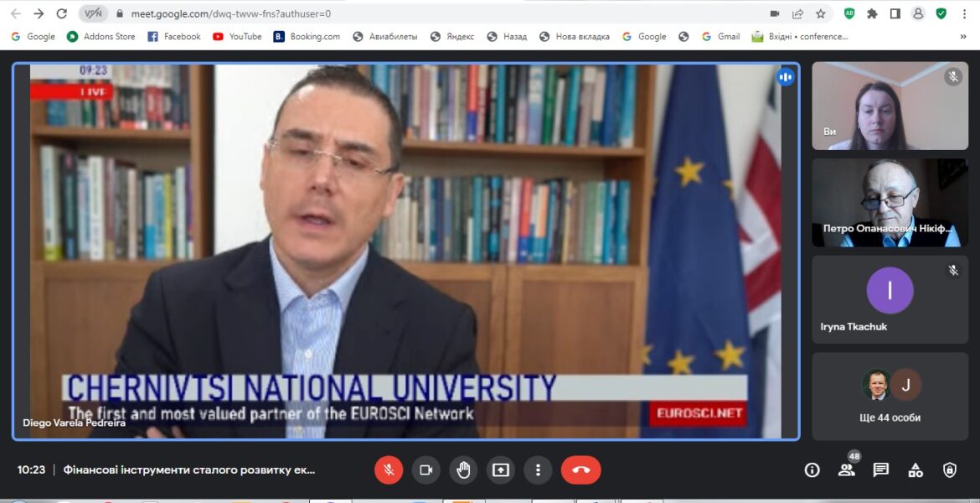
Task: Share this page using the share icon
Action: click(797, 13)
